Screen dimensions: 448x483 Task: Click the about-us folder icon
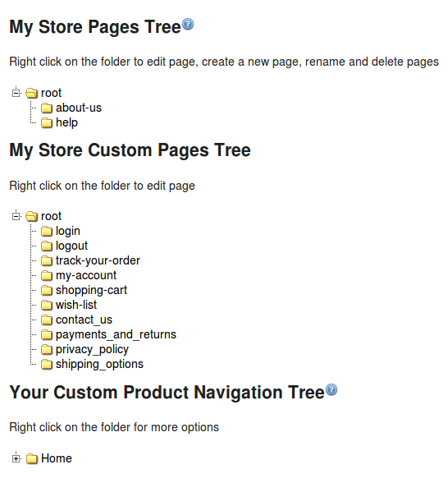[47, 108]
